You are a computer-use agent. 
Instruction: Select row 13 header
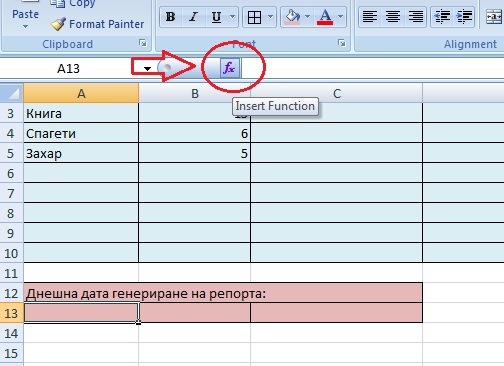click(11, 313)
